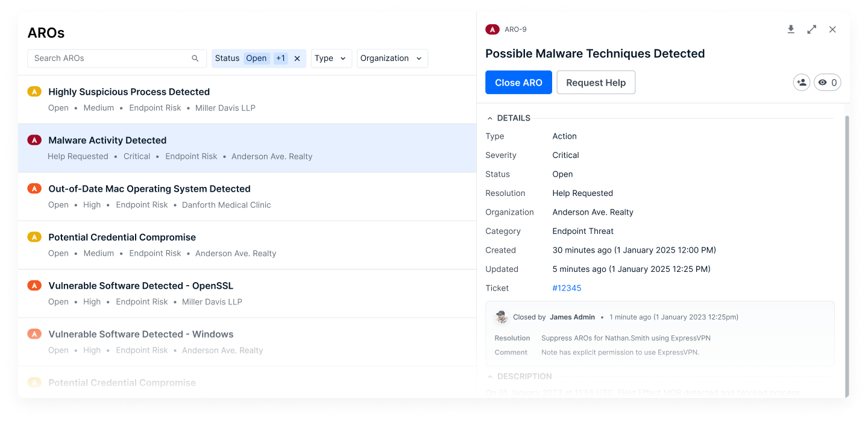Click the add assignee person icon
The height and width of the screenshot is (422, 868).
coord(802,83)
